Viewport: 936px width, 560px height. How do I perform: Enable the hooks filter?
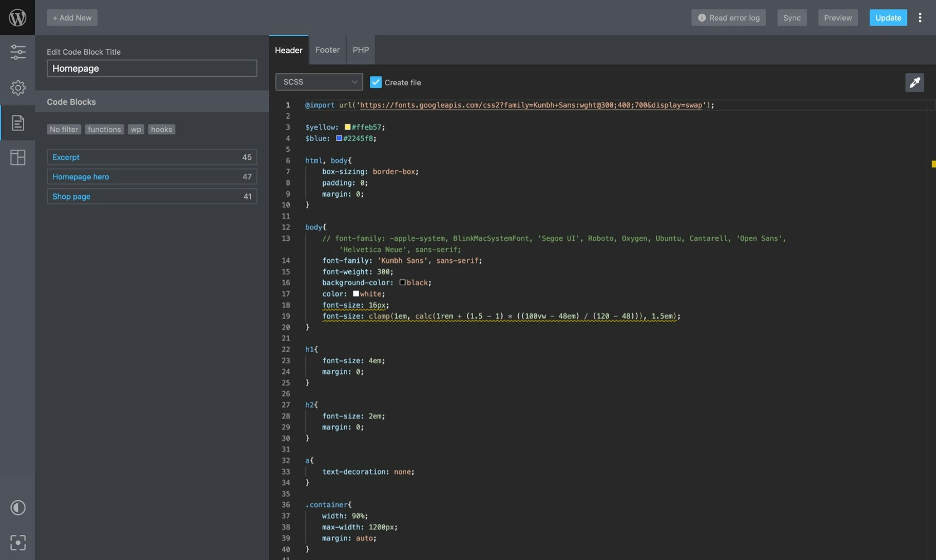pyautogui.click(x=162, y=129)
